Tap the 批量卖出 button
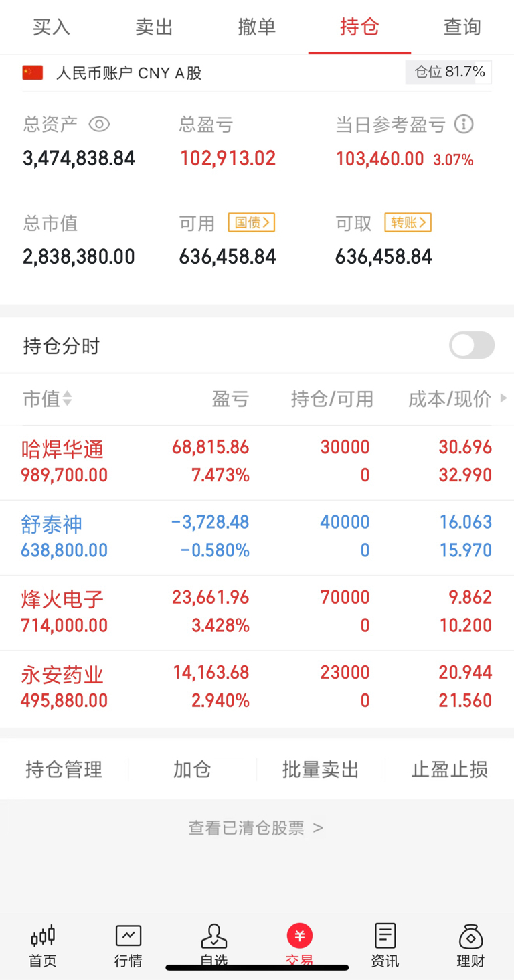 (x=321, y=770)
